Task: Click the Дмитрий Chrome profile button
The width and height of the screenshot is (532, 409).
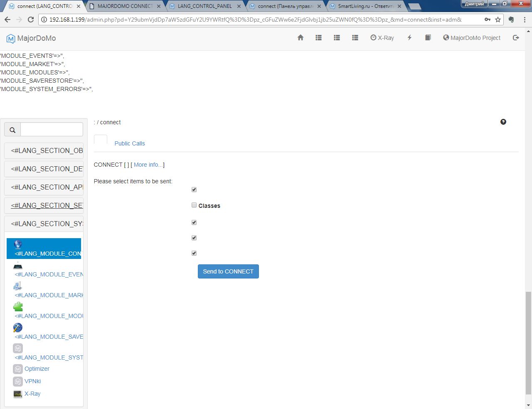Action: click(x=474, y=4)
